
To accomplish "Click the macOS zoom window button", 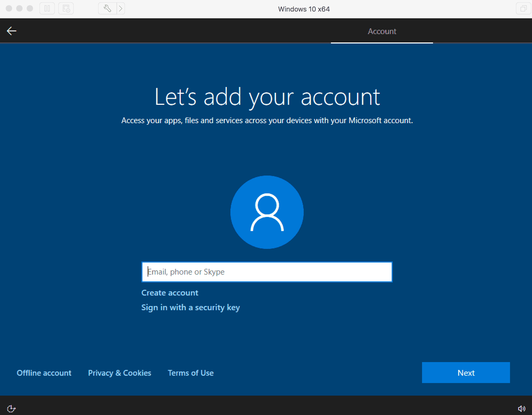I will [x=30, y=8].
